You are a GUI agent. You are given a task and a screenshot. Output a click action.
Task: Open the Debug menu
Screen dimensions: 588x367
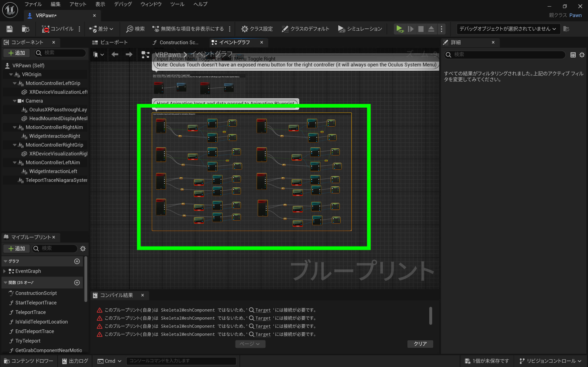coord(123,4)
